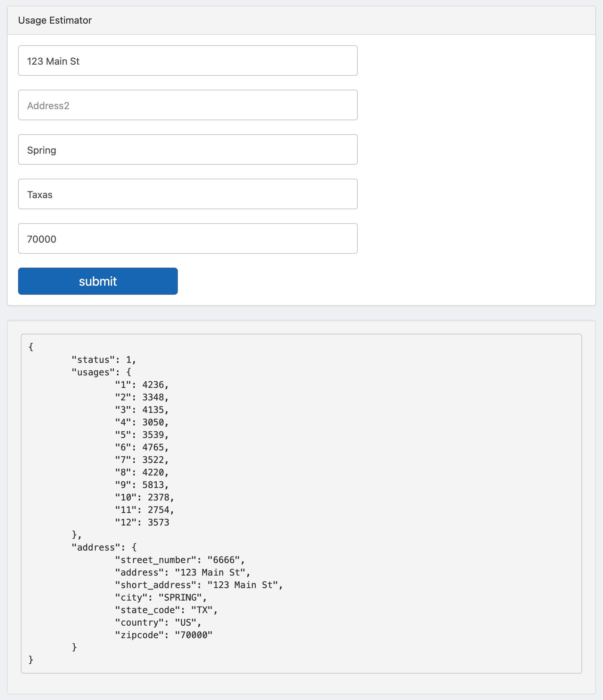This screenshot has height=700, width=603.
Task: Click the city field containing Spring
Action: [188, 150]
